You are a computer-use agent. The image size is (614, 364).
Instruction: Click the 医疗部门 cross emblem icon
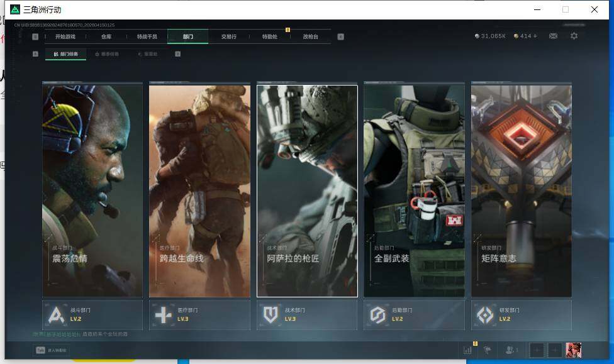click(164, 315)
